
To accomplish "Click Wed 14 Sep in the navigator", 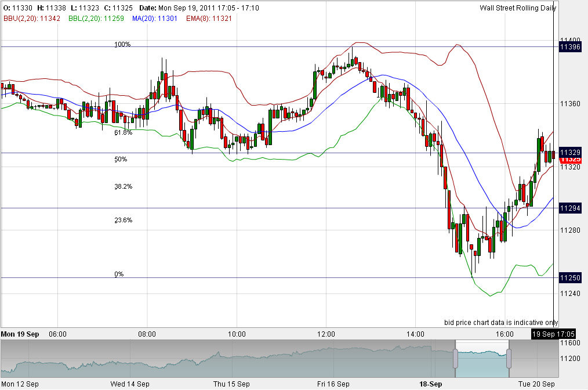I will coord(130,384).
